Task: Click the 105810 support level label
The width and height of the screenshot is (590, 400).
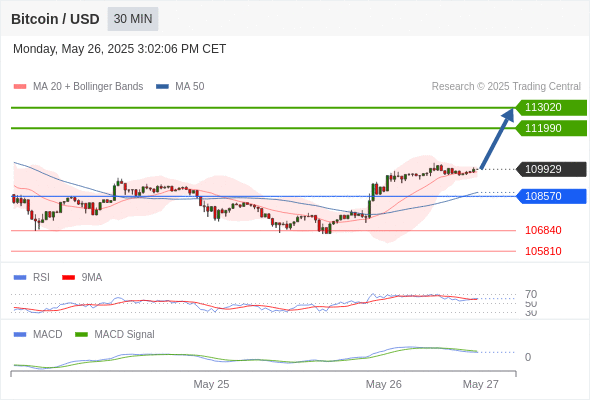Action: [543, 251]
